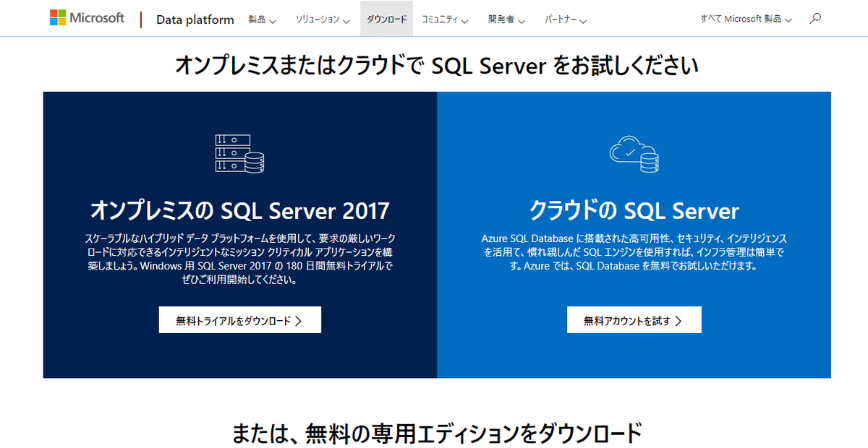868x448 pixels.
Task: Expand the 開発者 menu
Action: tap(506, 20)
